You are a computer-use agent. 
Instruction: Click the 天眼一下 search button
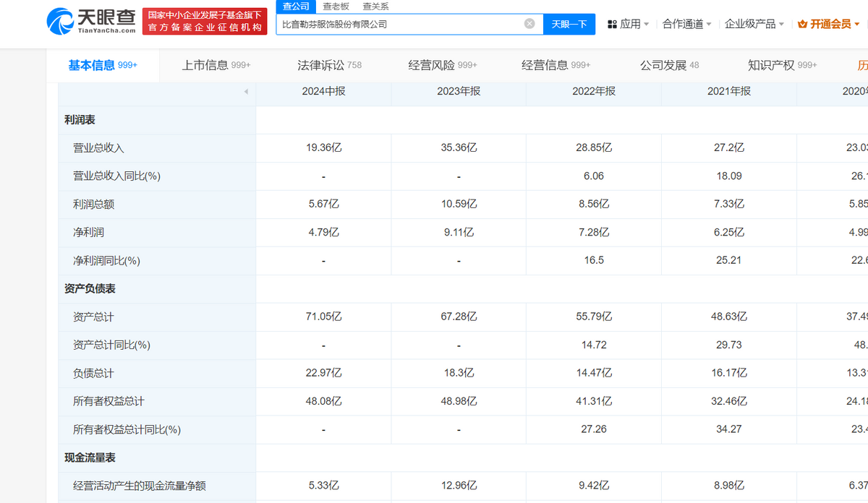click(569, 24)
